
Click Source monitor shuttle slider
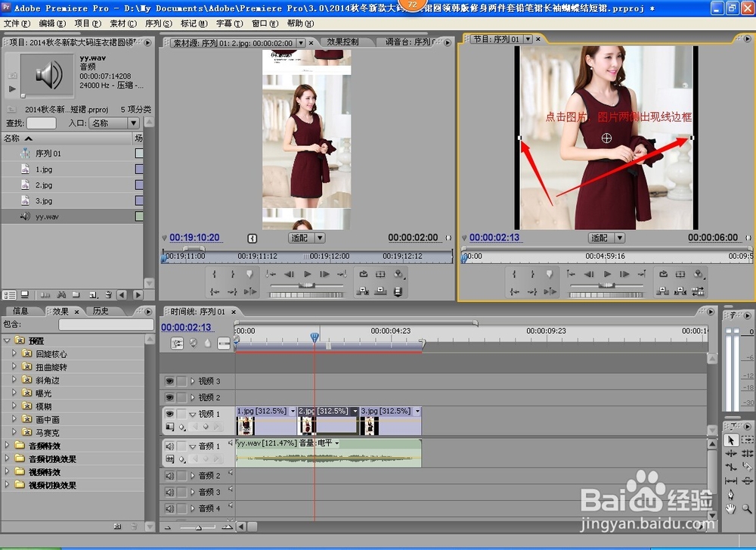click(x=307, y=285)
